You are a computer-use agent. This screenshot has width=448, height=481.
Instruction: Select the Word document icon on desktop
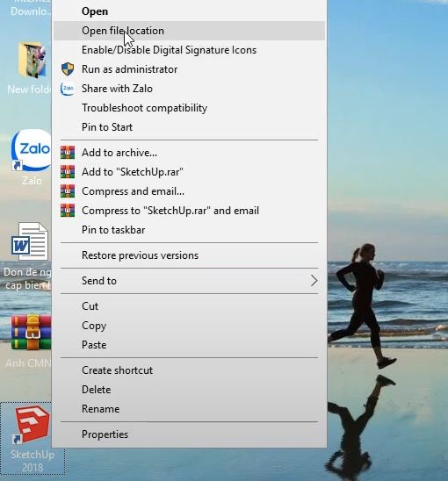[30, 241]
